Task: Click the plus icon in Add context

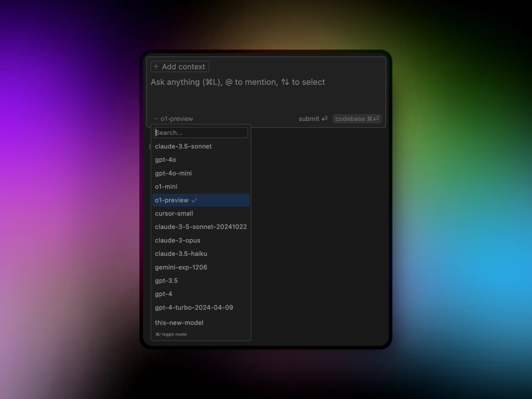Action: tap(156, 66)
